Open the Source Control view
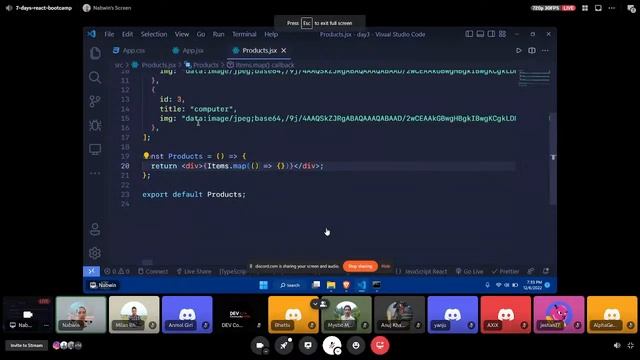Viewport: 640px width, 360px height. [x=95, y=101]
